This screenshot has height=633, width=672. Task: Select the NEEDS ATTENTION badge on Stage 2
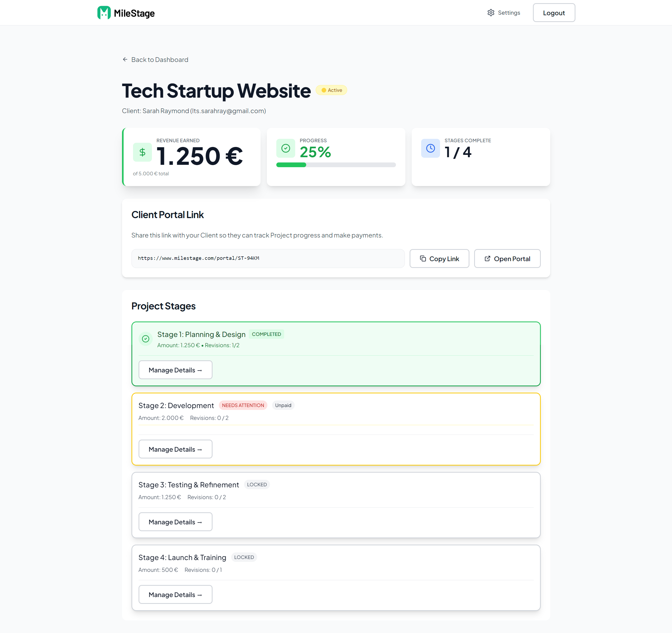pos(243,405)
